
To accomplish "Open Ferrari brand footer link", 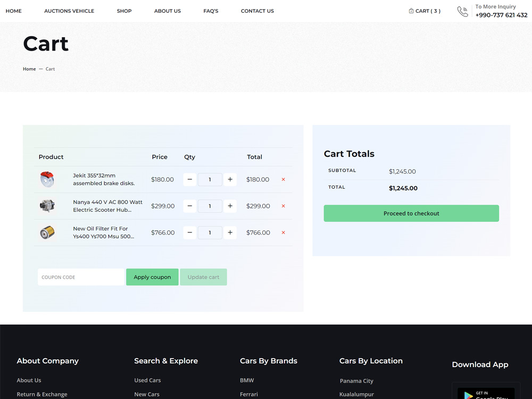I will [248, 394].
